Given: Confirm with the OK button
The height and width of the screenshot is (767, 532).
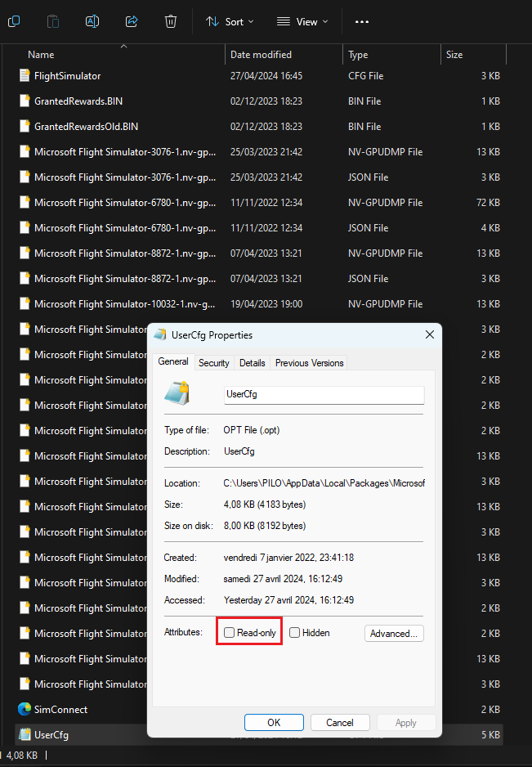Looking at the screenshot, I should tap(274, 723).
